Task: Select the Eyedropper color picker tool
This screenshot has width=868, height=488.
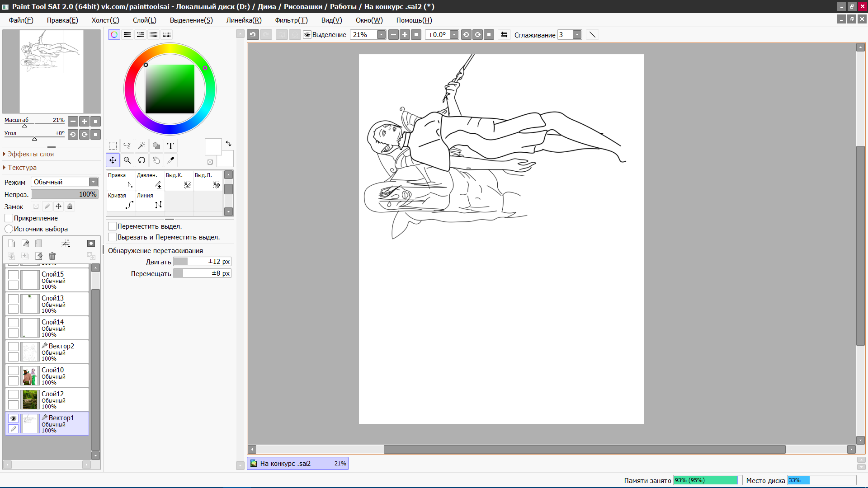Action: click(170, 160)
